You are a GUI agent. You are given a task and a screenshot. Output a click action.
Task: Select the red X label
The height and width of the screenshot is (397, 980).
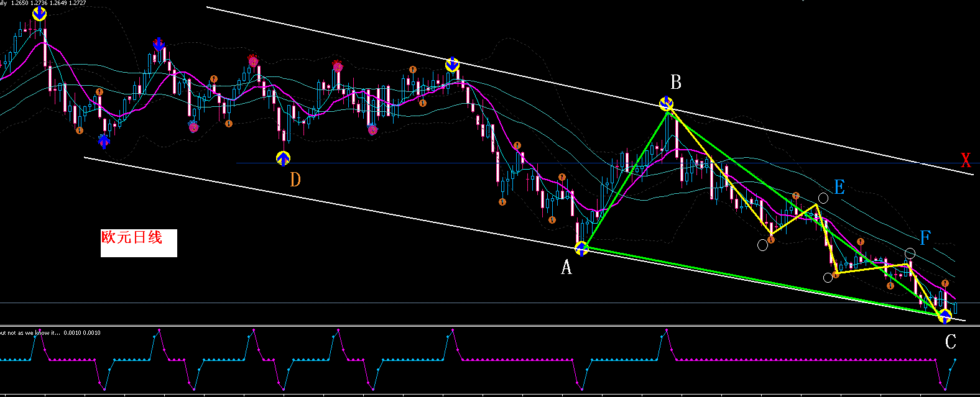(x=966, y=160)
